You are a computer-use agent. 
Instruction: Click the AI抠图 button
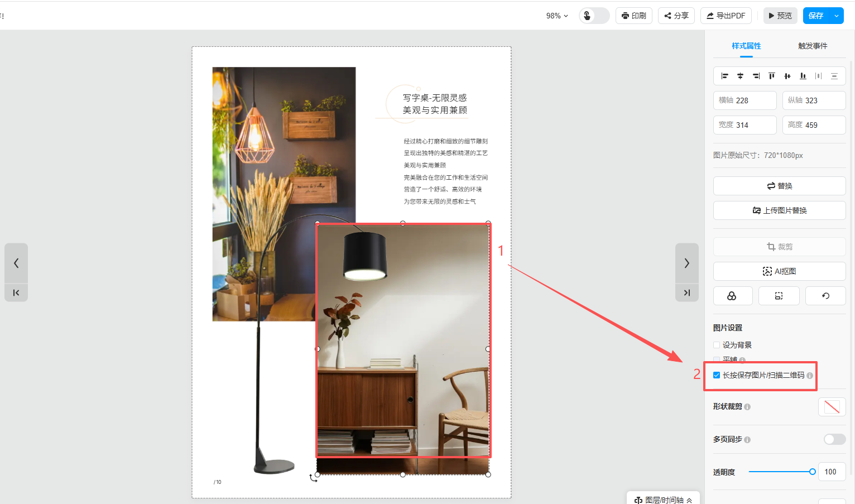(x=779, y=271)
